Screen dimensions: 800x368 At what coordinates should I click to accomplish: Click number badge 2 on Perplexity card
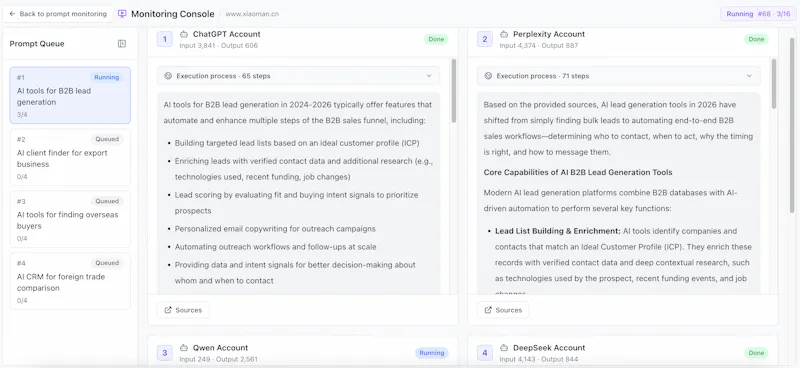tap(485, 39)
